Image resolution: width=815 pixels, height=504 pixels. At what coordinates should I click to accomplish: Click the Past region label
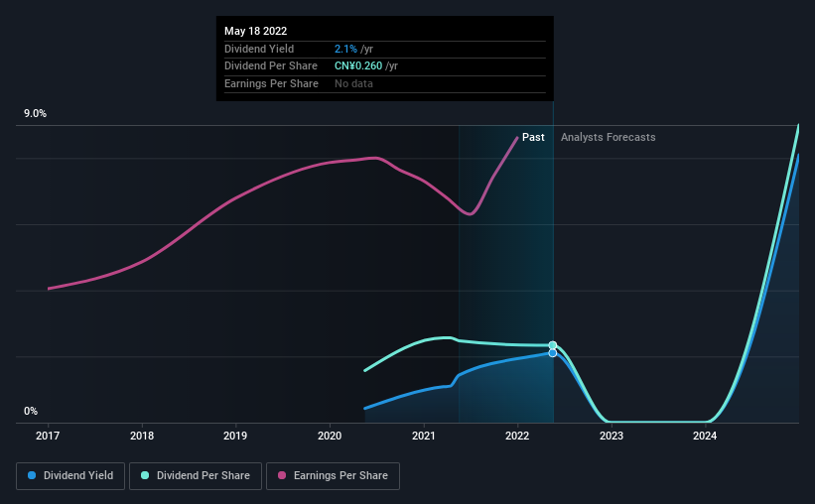(x=533, y=137)
